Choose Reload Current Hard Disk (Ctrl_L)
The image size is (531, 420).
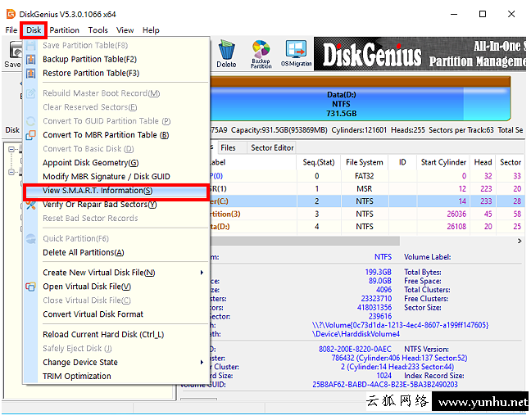click(103, 335)
